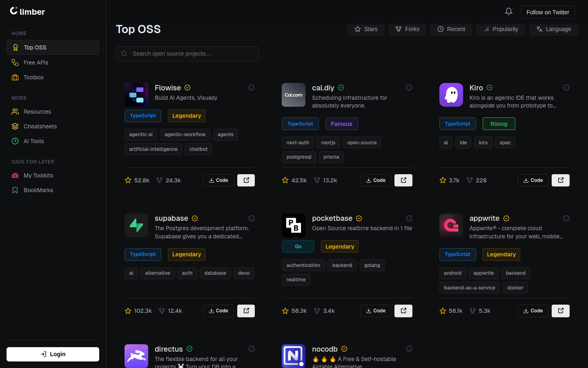Open My Toolkits
The height and width of the screenshot is (368, 588).
[x=53, y=175]
